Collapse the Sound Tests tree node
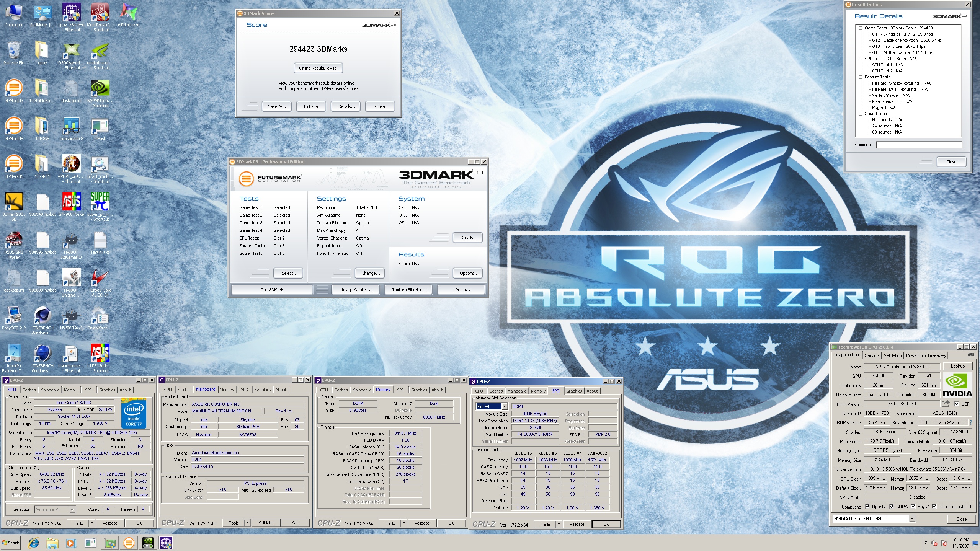 861,114
